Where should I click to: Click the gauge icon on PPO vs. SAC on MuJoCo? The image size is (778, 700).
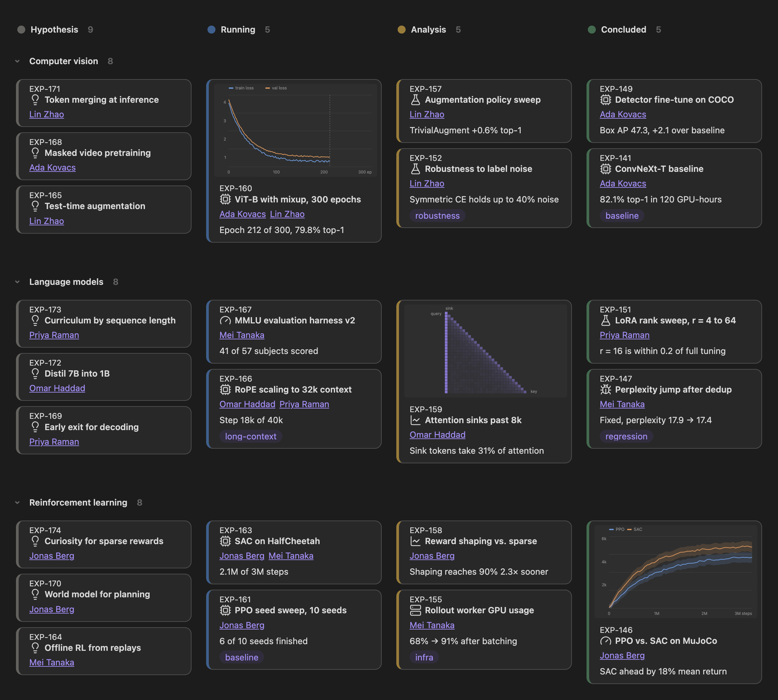coord(605,641)
